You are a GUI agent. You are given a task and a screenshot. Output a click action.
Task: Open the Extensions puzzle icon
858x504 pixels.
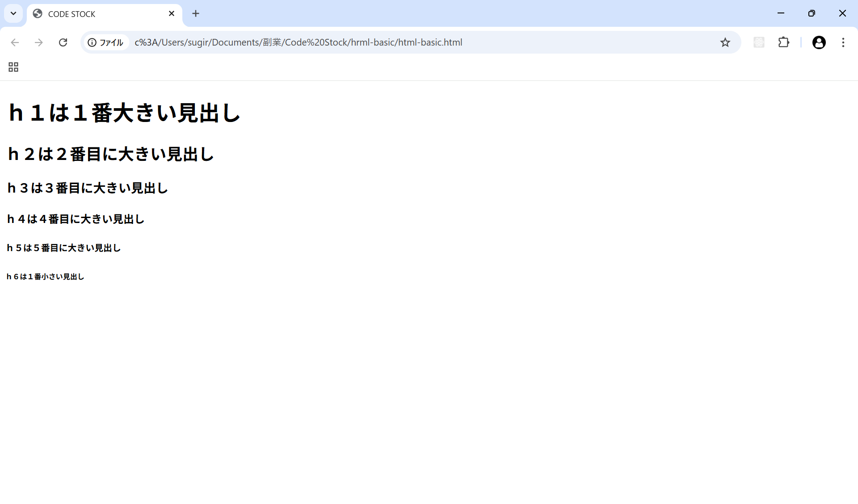click(x=783, y=42)
